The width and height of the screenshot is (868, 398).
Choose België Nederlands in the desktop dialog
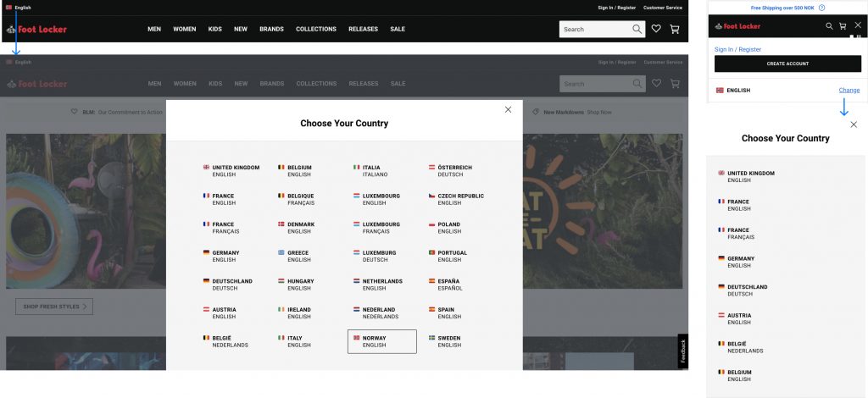[x=225, y=341]
